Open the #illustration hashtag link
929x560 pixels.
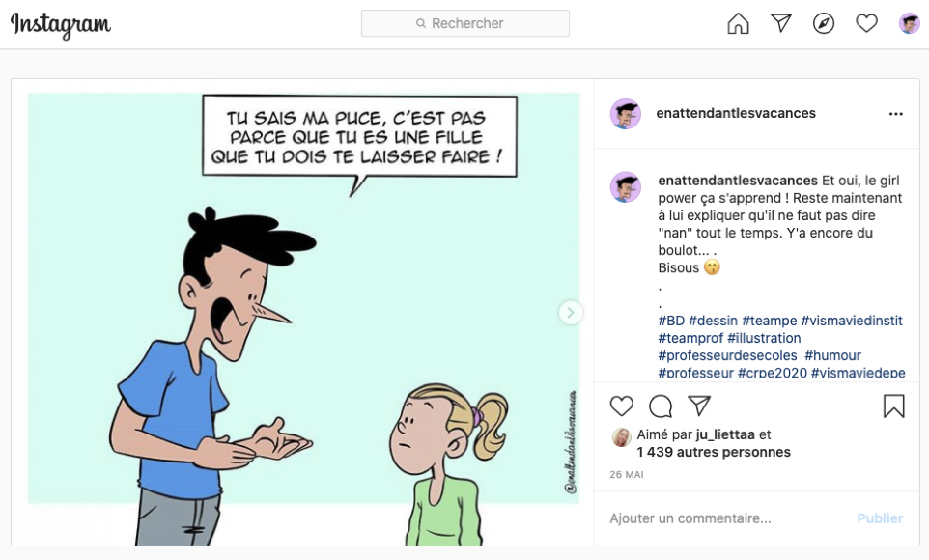[764, 338]
